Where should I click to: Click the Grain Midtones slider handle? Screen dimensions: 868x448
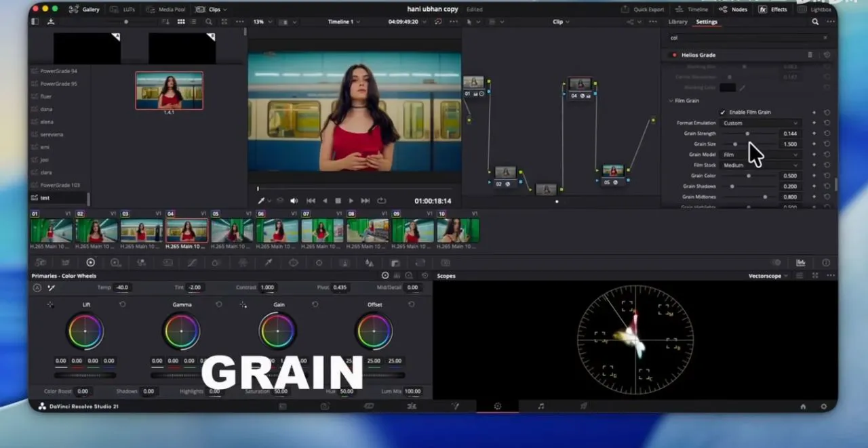[765, 197]
